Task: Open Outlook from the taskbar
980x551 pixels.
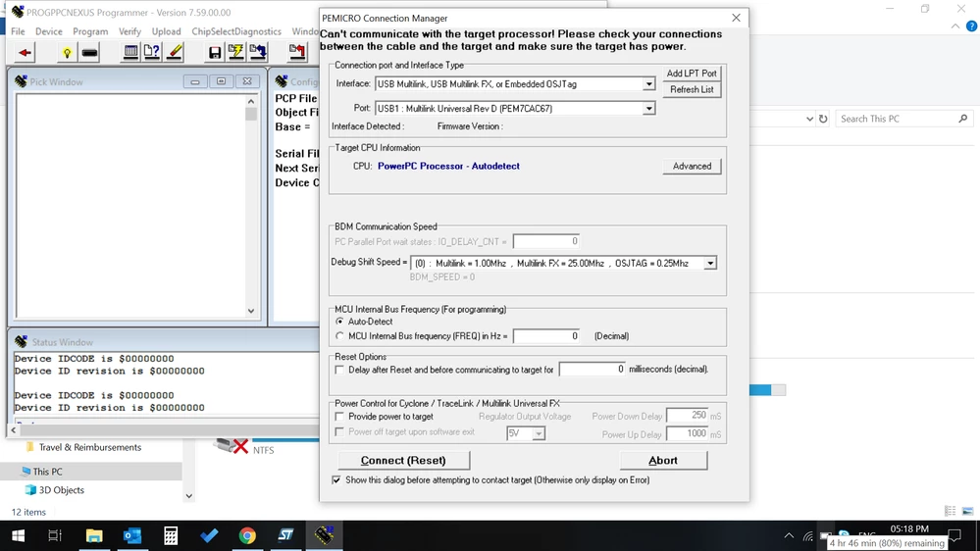Action: click(x=131, y=535)
